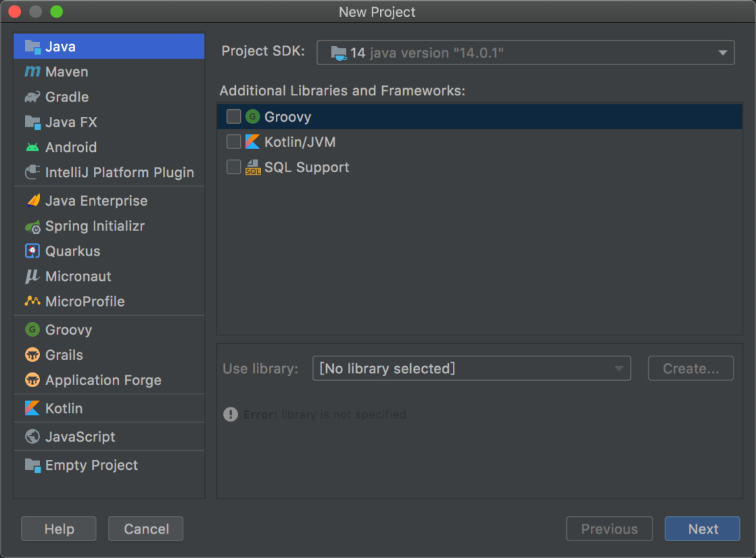
Task: Open Help for this dialog
Action: point(59,529)
